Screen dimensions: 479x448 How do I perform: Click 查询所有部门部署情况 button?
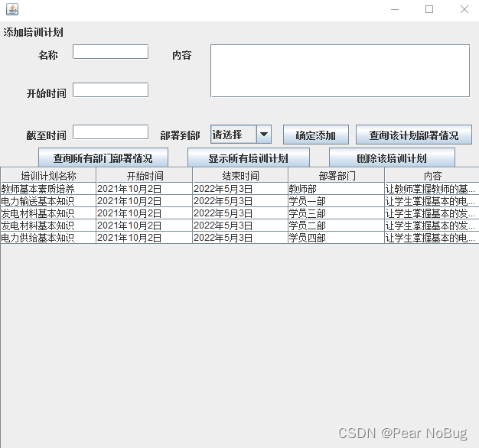[103, 157]
